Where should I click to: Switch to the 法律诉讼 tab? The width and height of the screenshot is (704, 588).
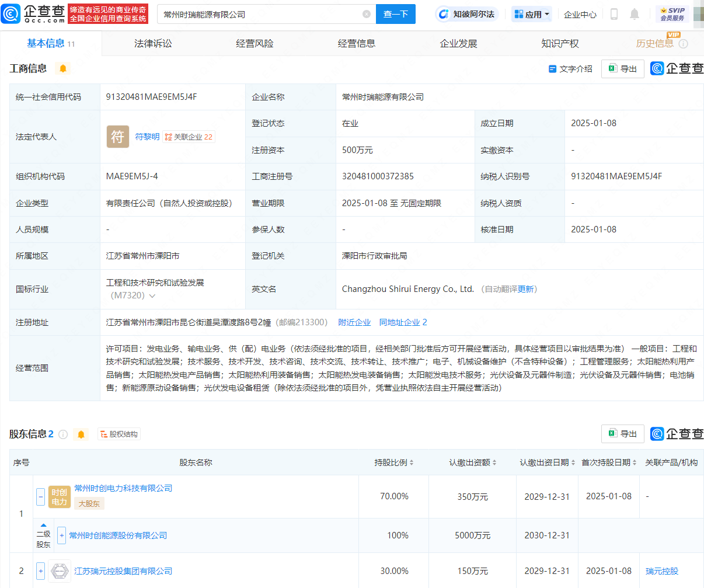pos(153,43)
